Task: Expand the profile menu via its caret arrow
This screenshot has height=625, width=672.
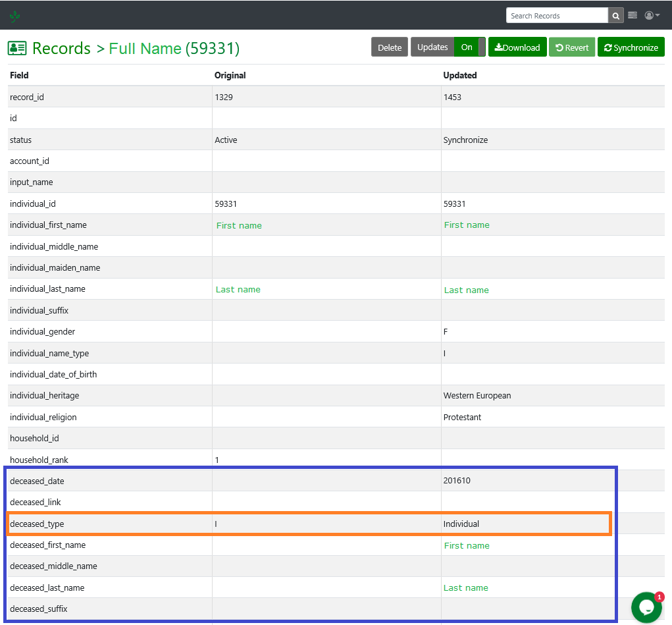Action: 656,14
